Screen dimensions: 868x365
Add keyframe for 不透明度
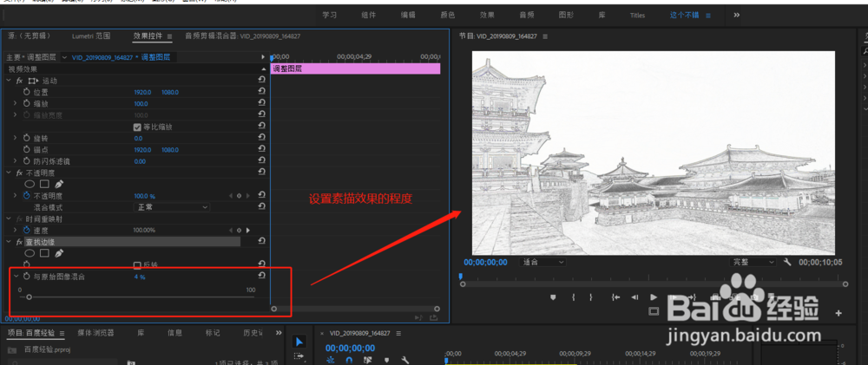240,196
